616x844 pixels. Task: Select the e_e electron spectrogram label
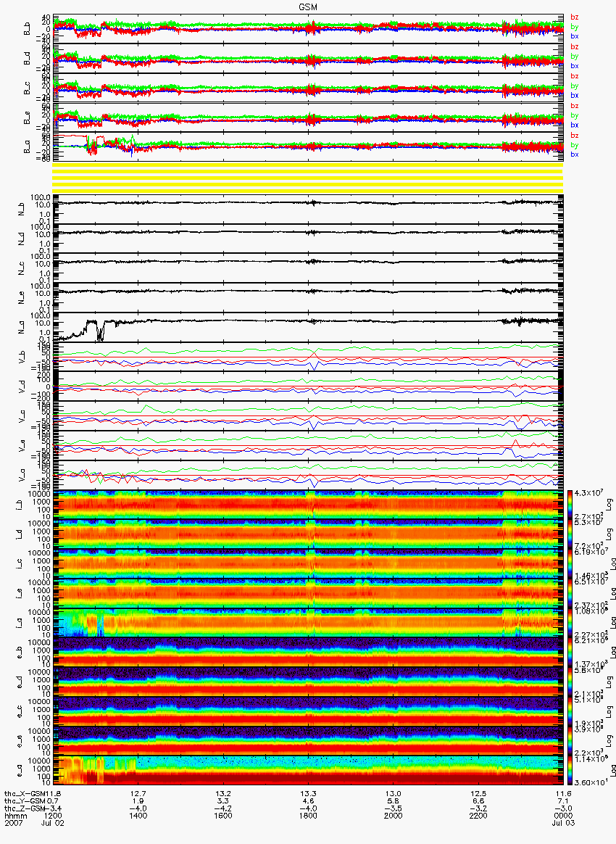tap(20, 741)
